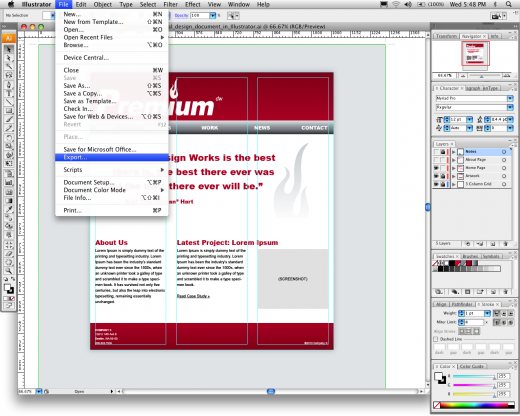Select the Gradient tool

coord(9,201)
